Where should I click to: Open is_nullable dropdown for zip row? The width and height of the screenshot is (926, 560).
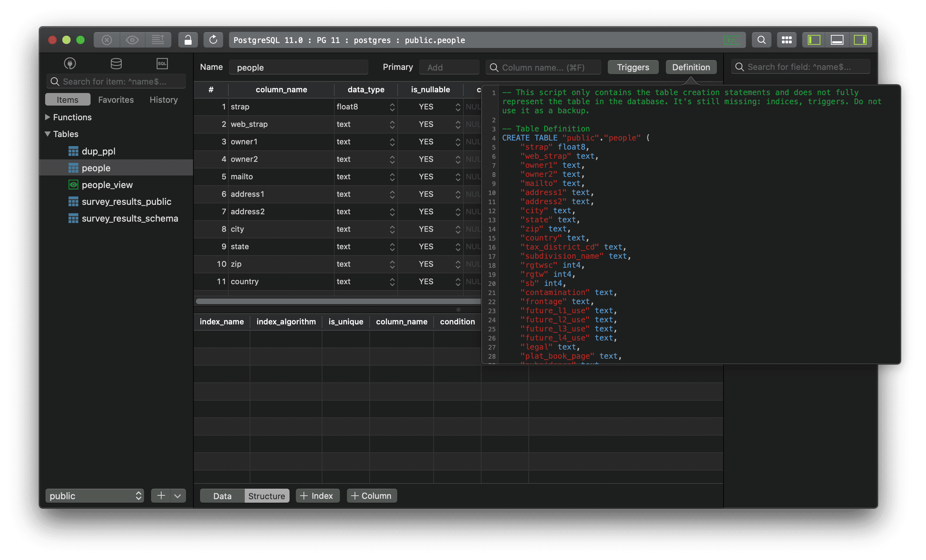pyautogui.click(x=458, y=264)
